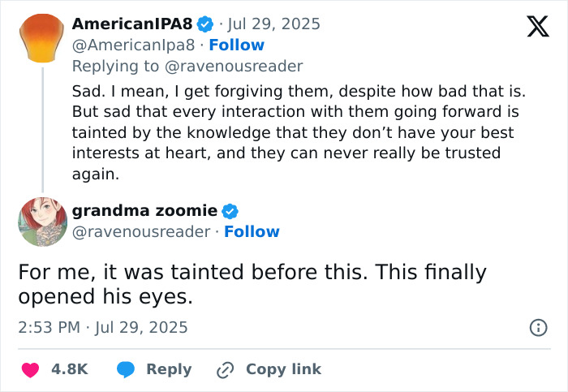The image size is (568, 392).
Task: Click the X logo icon
Action: pyautogui.click(x=532, y=26)
